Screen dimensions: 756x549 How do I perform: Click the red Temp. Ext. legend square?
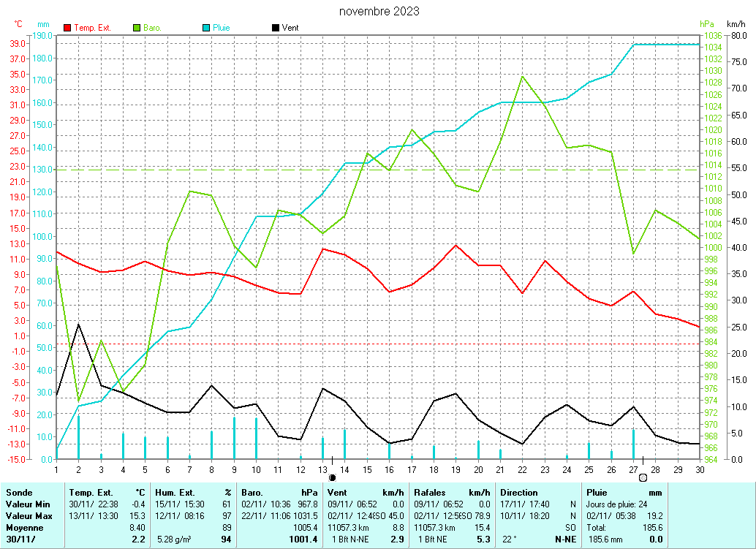pos(68,28)
